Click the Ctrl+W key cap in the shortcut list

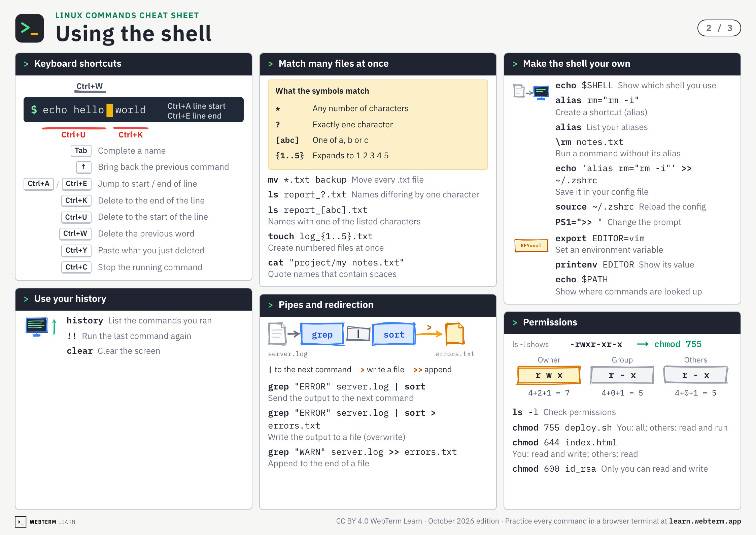(x=75, y=233)
